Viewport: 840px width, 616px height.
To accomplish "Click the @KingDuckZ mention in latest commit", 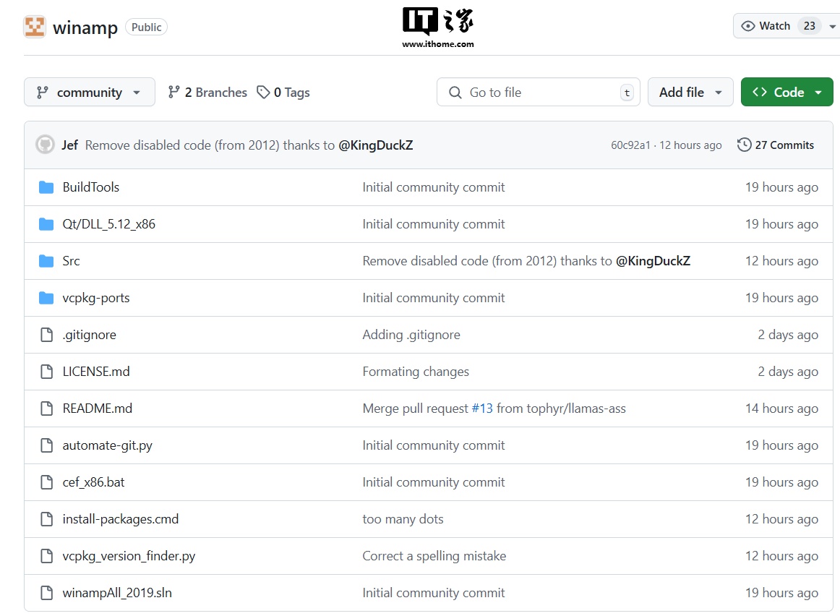I will (x=375, y=145).
